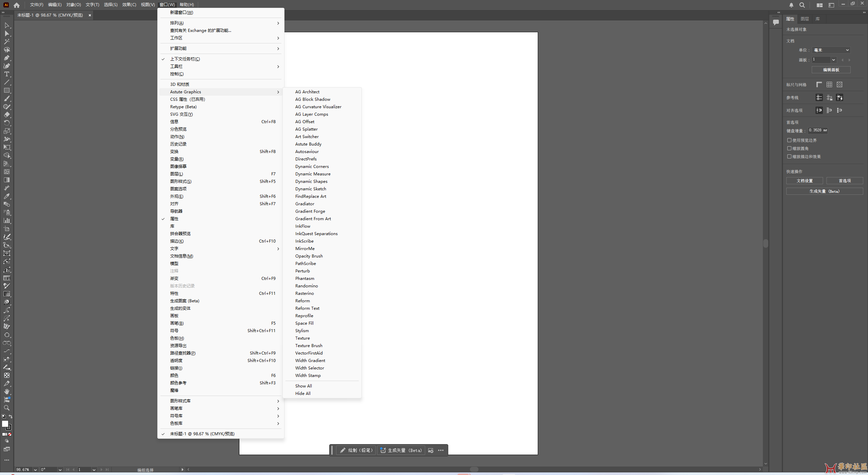
Task: Open the 效果 menu
Action: 129,5
